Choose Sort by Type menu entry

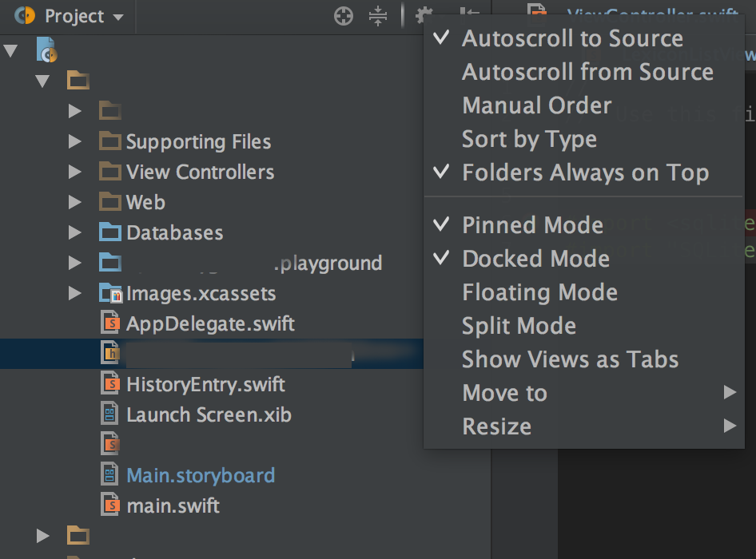[529, 139]
